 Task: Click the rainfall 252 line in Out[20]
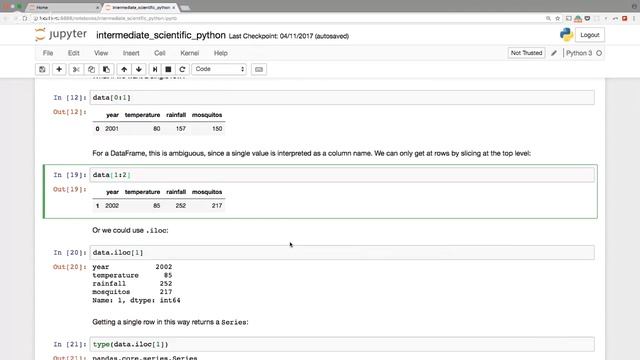(x=132, y=284)
